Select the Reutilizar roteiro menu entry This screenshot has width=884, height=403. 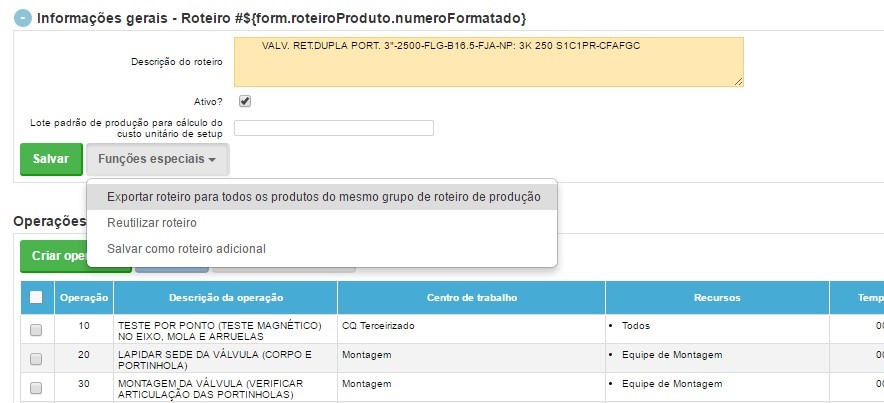tap(152, 223)
